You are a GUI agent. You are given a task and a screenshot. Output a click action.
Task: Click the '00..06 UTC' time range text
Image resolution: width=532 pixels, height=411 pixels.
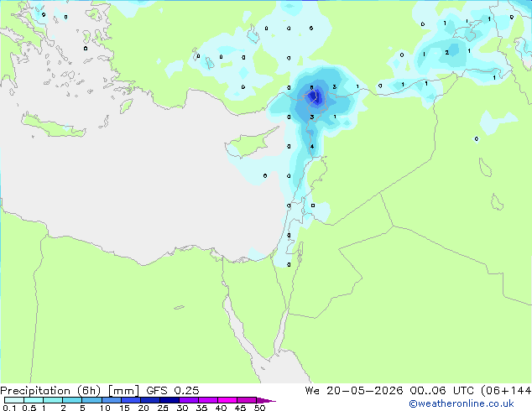click(x=442, y=391)
